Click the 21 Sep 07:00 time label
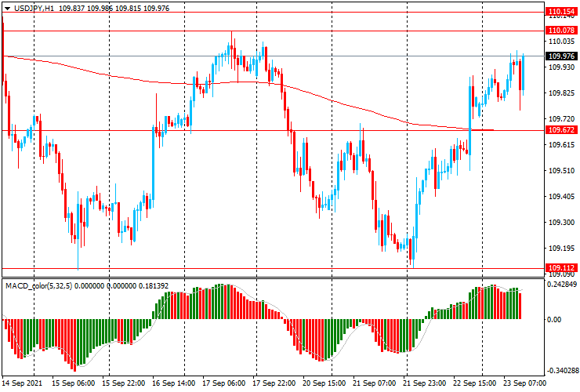This screenshot has width=580, height=392. click(x=375, y=383)
